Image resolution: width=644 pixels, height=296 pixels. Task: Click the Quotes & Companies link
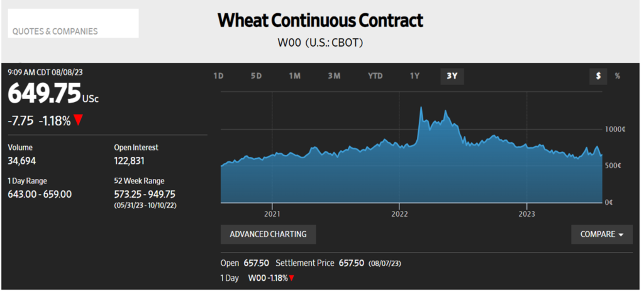[55, 31]
